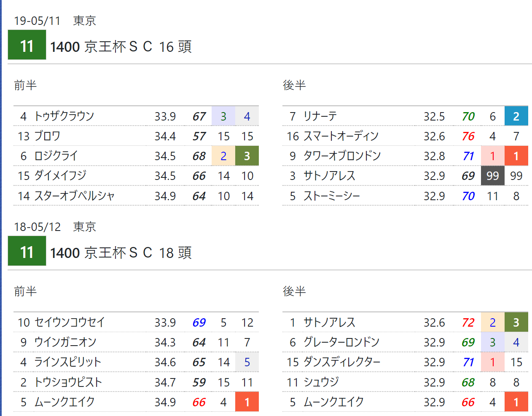Click the pink 1 cell in ダンスディレクター's row
The width and height of the screenshot is (532, 416).
tap(492, 362)
